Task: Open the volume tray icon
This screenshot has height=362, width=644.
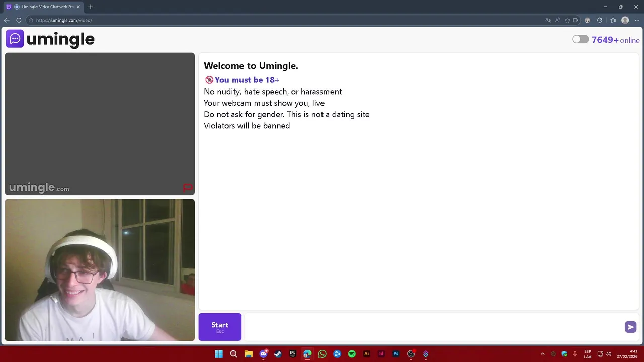Action: [608, 354]
